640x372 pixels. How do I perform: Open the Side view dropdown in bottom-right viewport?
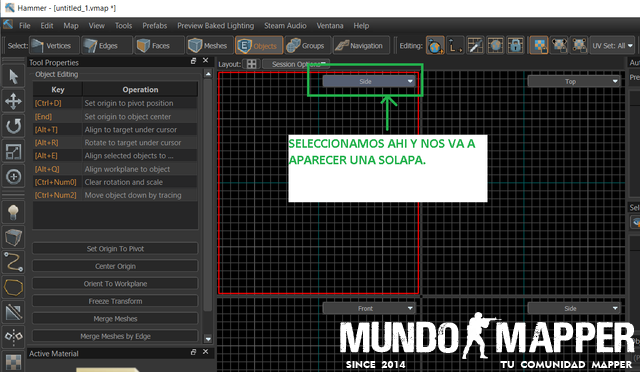(574, 308)
